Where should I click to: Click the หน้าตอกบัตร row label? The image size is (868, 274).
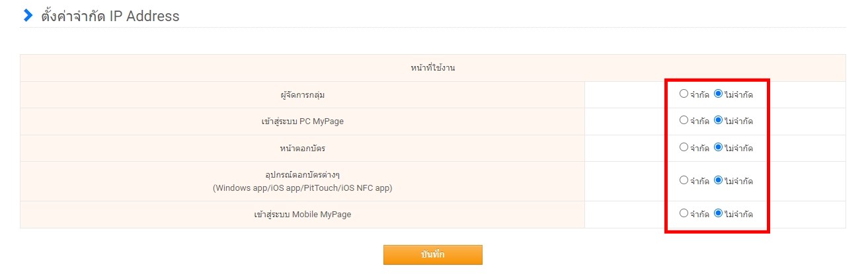point(302,148)
